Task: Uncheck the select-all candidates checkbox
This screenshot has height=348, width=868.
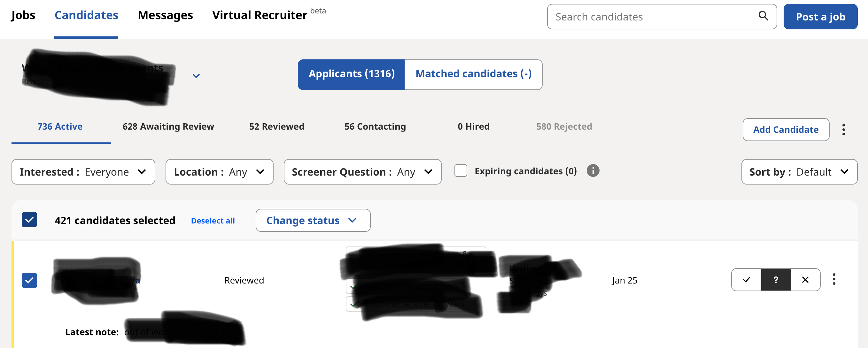Action: [x=29, y=220]
